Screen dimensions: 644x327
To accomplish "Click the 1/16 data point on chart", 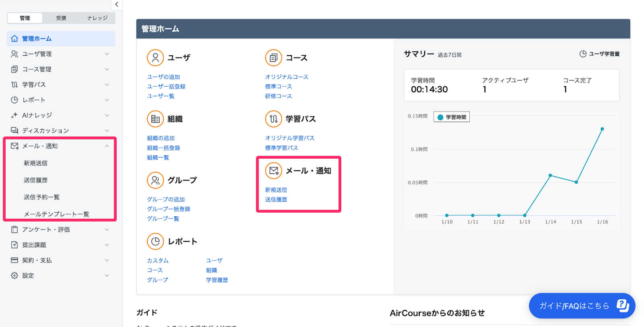I will [602, 129].
